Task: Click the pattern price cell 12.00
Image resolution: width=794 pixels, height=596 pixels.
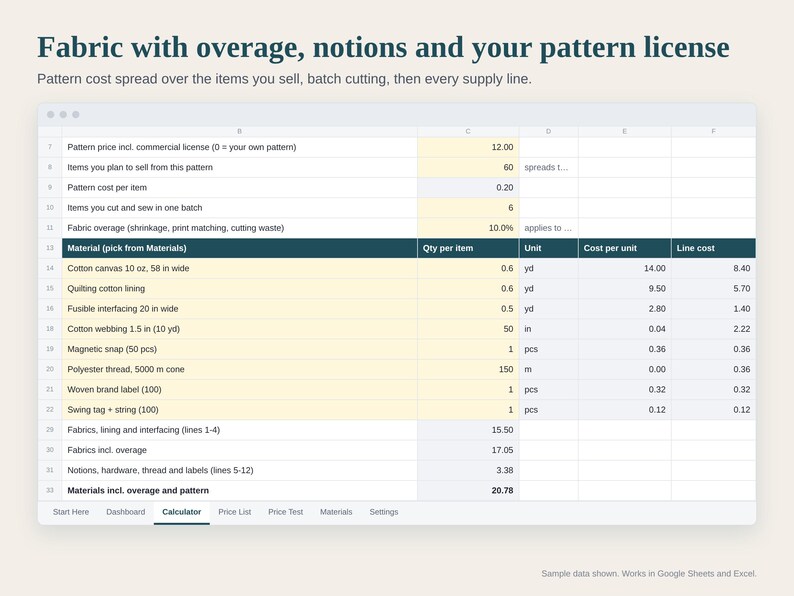Action: [468, 147]
